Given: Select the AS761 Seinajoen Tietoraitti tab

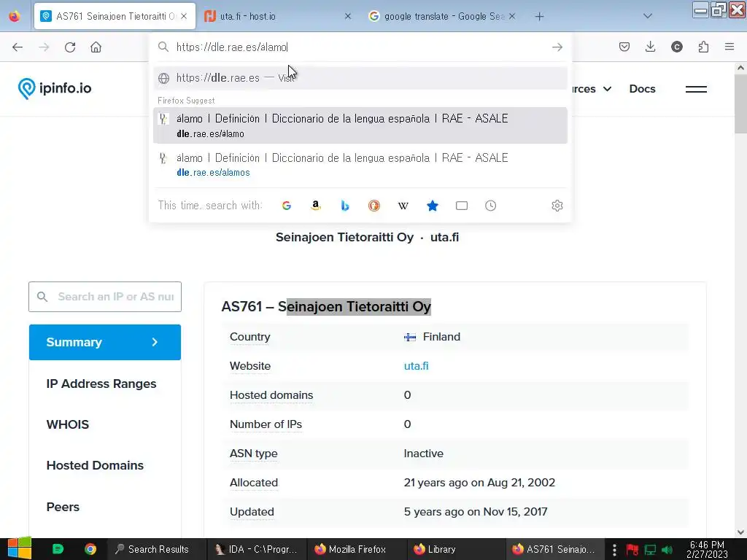Looking at the screenshot, I should coord(115,16).
